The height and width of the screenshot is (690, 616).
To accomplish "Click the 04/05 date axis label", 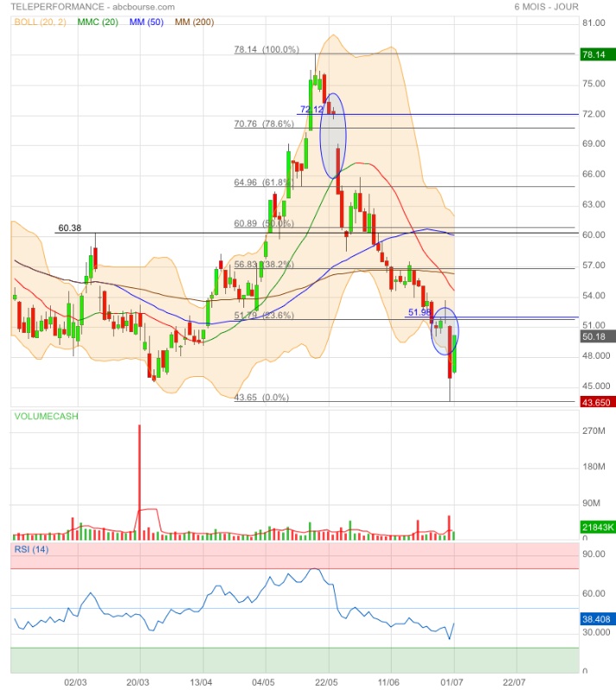I will pyautogui.click(x=263, y=682).
